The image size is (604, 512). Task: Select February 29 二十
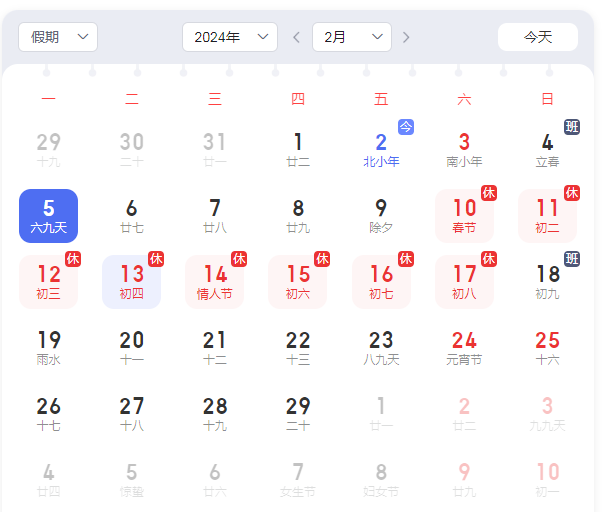(298, 414)
